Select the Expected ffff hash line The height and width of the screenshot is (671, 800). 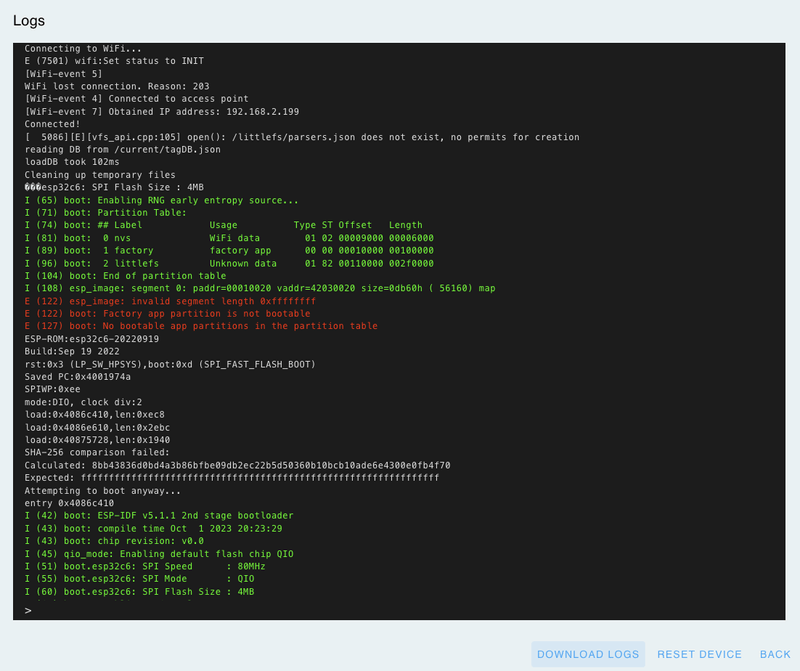pyautogui.click(x=232, y=478)
